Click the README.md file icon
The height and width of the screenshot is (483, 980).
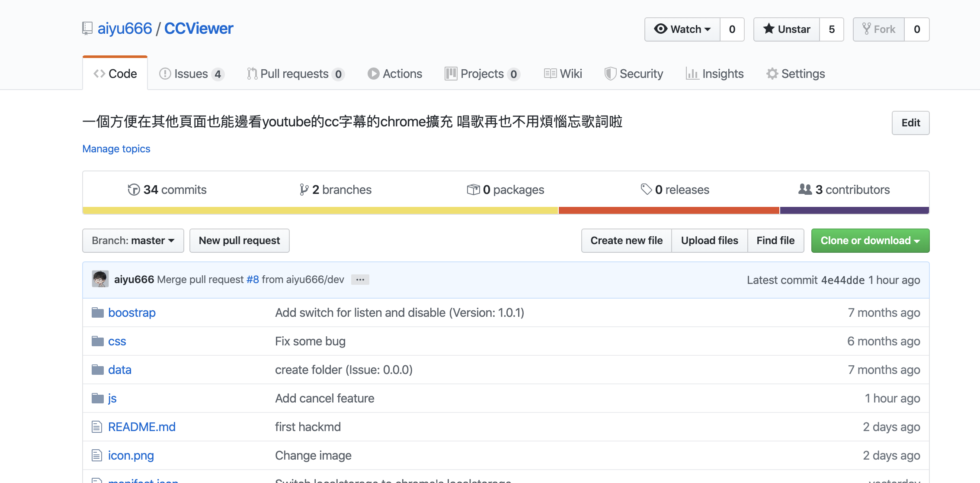coord(97,427)
